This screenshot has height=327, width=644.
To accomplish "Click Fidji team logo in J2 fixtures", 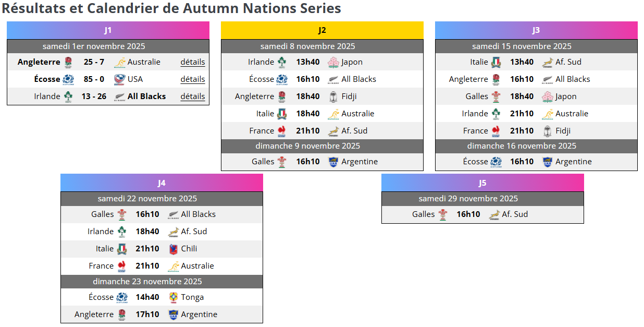I will (x=333, y=96).
